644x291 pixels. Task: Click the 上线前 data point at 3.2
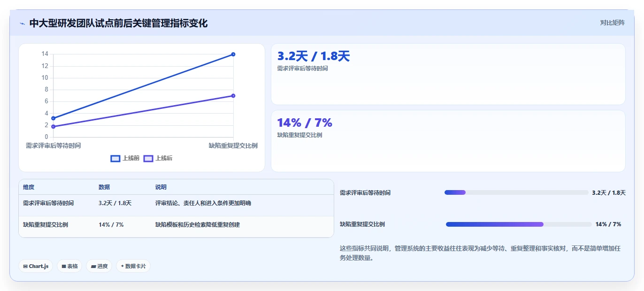click(x=53, y=118)
